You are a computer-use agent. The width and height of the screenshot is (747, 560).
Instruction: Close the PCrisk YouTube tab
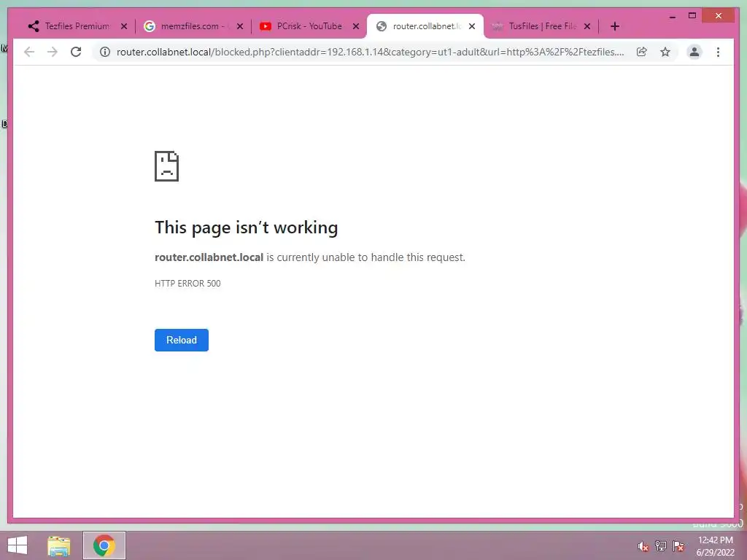click(356, 26)
